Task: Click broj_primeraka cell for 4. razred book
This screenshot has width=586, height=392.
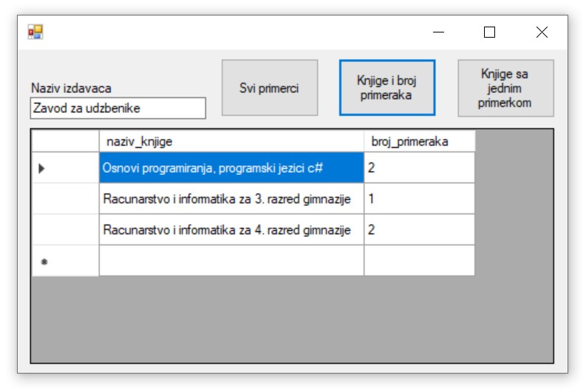Action: coord(419,230)
